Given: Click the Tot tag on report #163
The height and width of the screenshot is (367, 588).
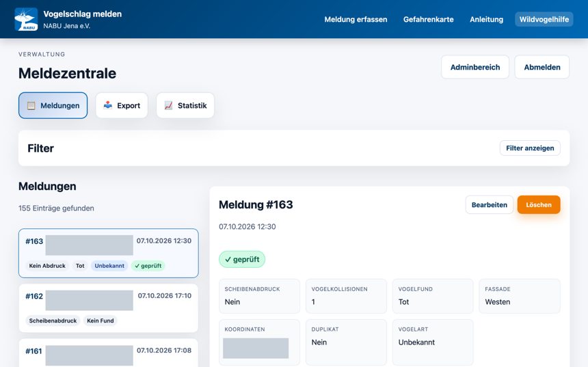Looking at the screenshot, I should [80, 266].
